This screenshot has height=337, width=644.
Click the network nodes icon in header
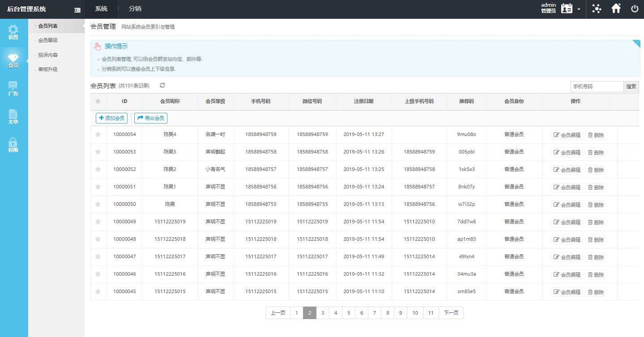pos(597,9)
